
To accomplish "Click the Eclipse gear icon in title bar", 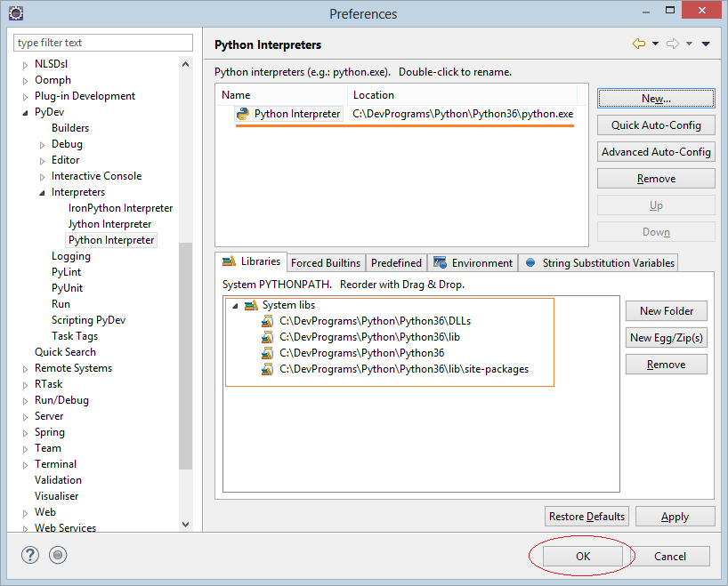I will click(16, 13).
